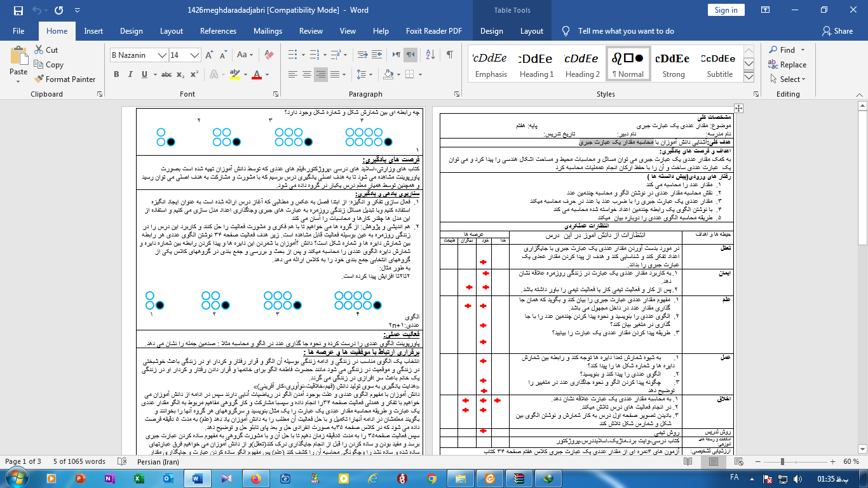Click the Paste clipboard icon

[18, 56]
